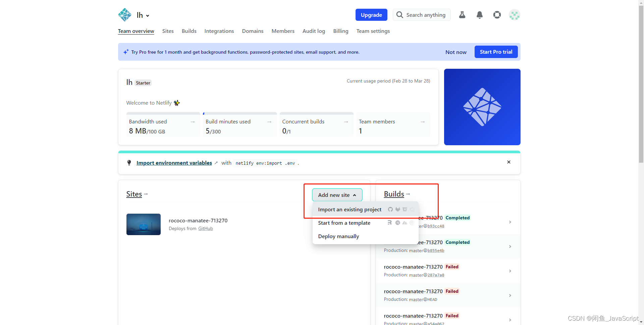This screenshot has width=644, height=325.
Task: Open the Concurrent builds card arrow
Action: pyautogui.click(x=346, y=122)
